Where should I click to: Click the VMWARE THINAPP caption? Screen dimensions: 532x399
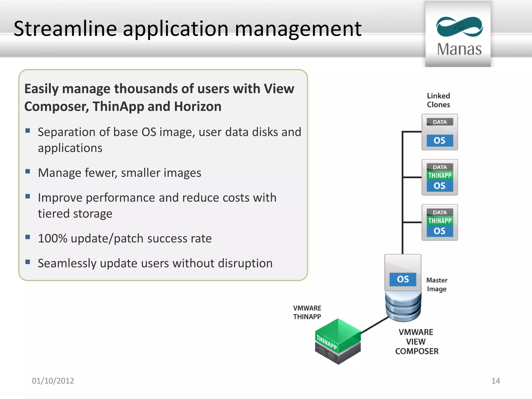(x=307, y=312)
